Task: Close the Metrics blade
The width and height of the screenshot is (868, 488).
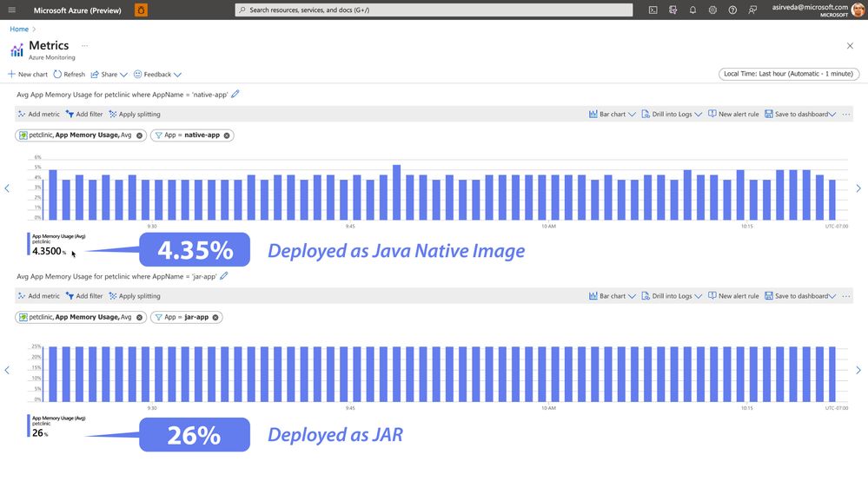Action: (850, 46)
